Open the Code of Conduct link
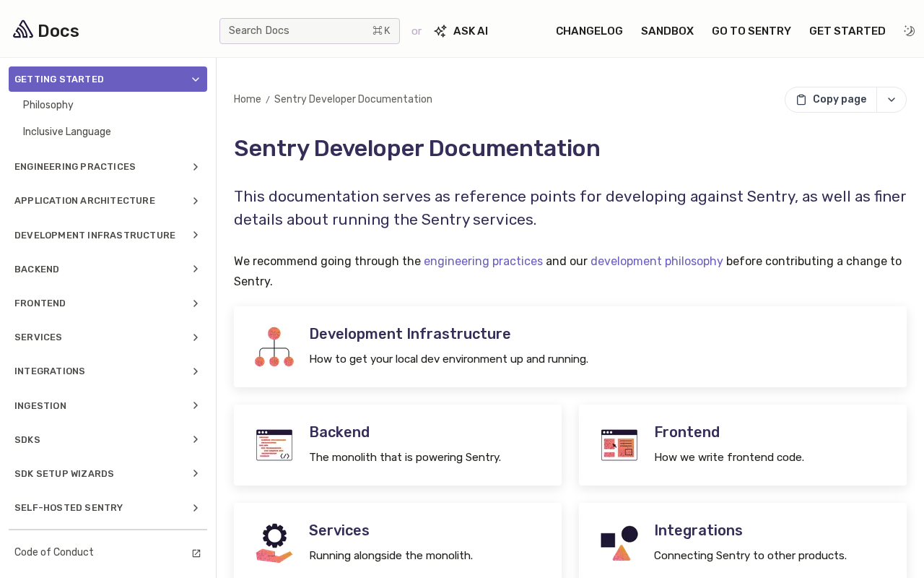 (x=54, y=553)
